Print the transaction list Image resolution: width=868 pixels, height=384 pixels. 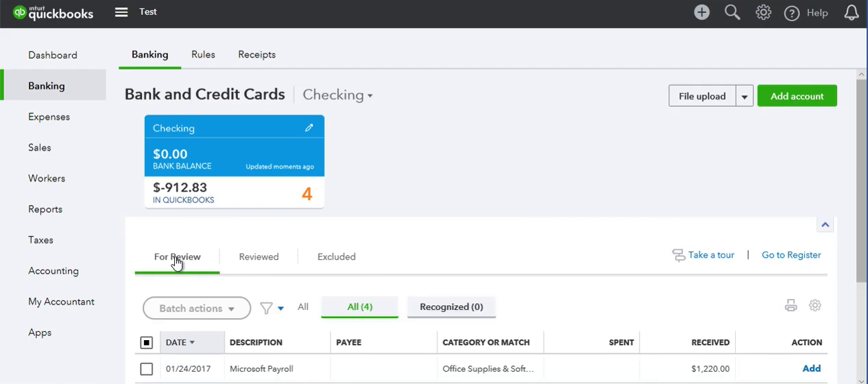point(791,306)
